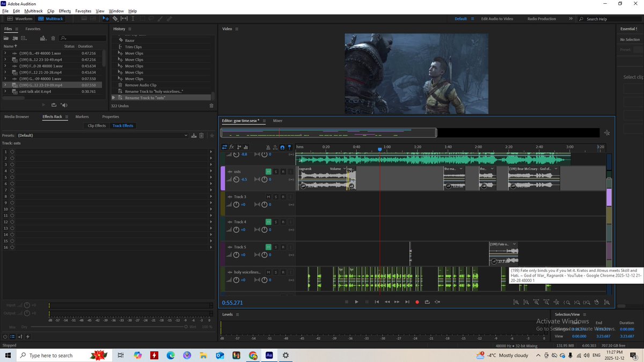
Task: Show the FX view in track controls
Action: point(231,147)
